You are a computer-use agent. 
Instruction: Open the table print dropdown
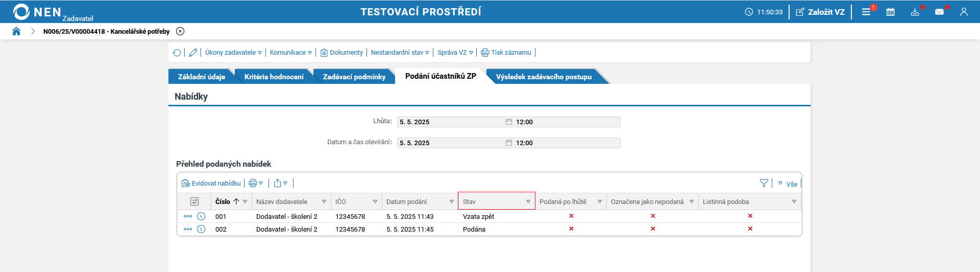tap(256, 183)
